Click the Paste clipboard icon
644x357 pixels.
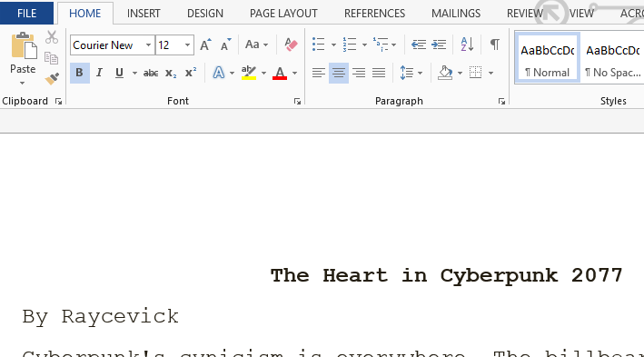[24, 46]
